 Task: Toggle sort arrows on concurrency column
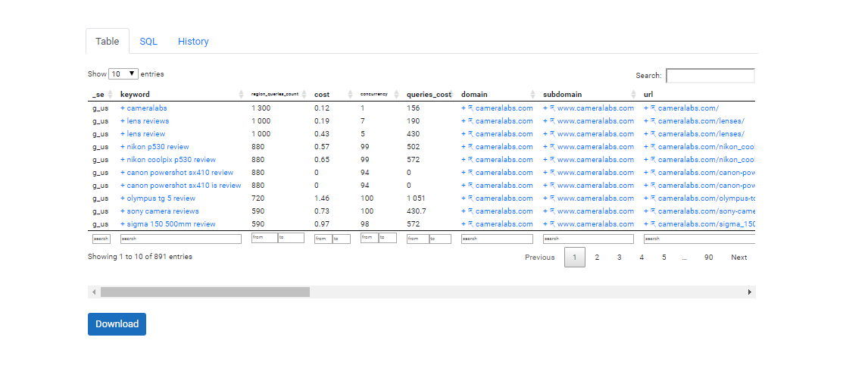pos(396,95)
